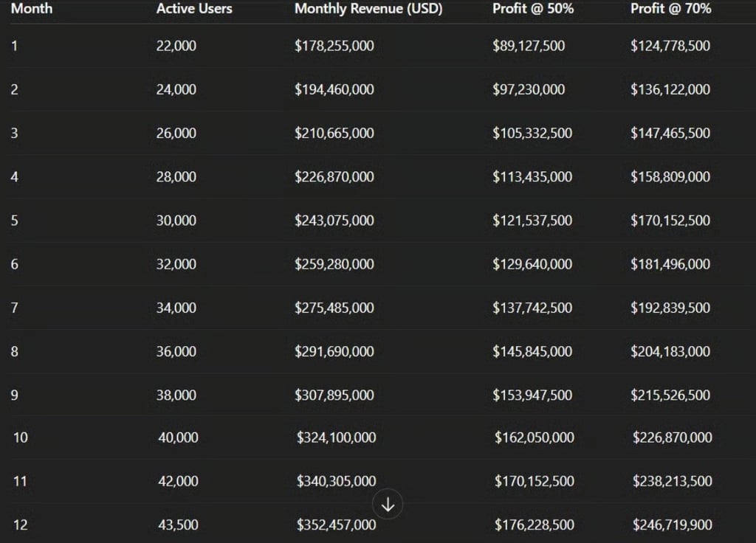Viewport: 756px width, 543px height.
Task: Click the $238,213,500 profit cell
Action: [x=673, y=481]
